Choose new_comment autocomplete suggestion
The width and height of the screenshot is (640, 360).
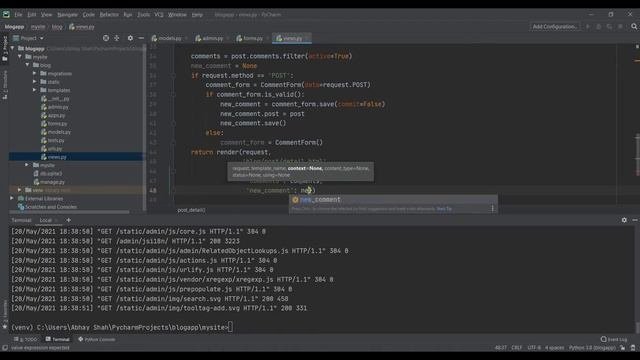click(393, 200)
